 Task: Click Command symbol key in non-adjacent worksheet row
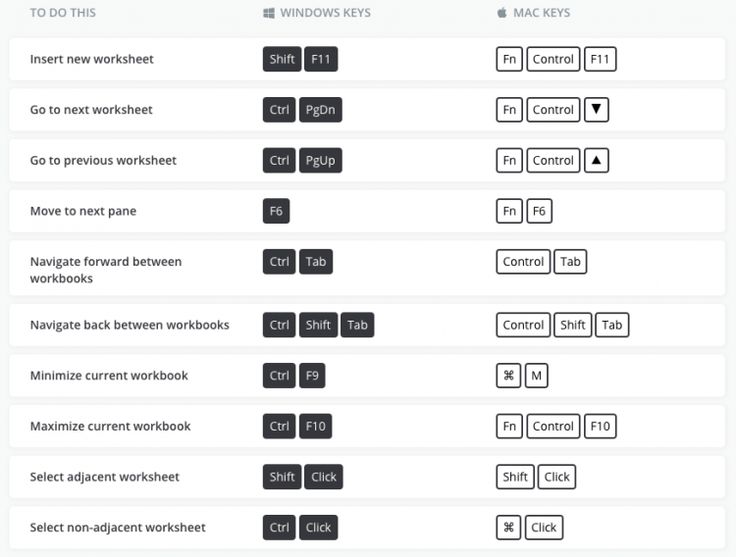508,527
